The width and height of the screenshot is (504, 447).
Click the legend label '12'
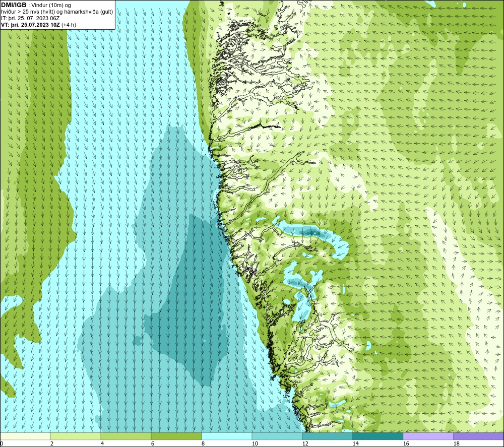[305, 443]
